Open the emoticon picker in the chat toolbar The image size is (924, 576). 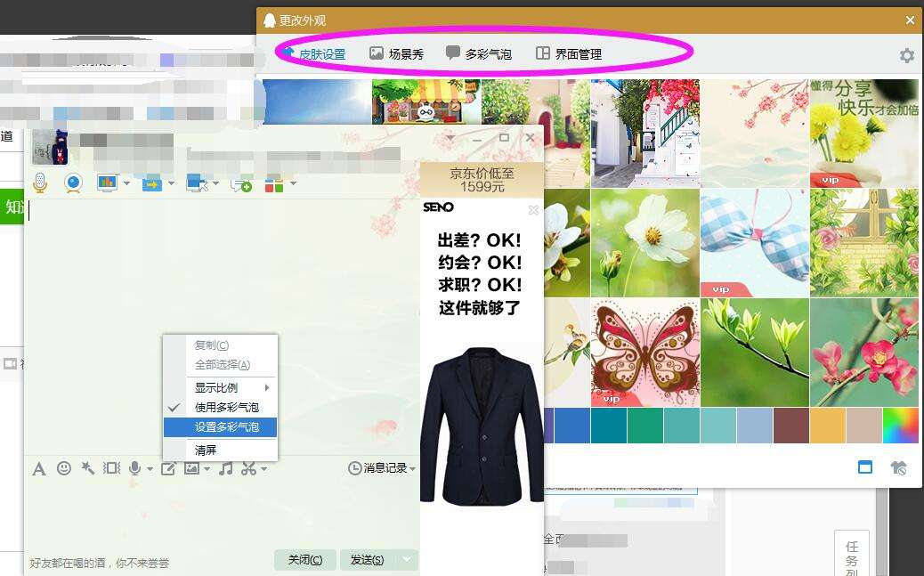(x=64, y=468)
